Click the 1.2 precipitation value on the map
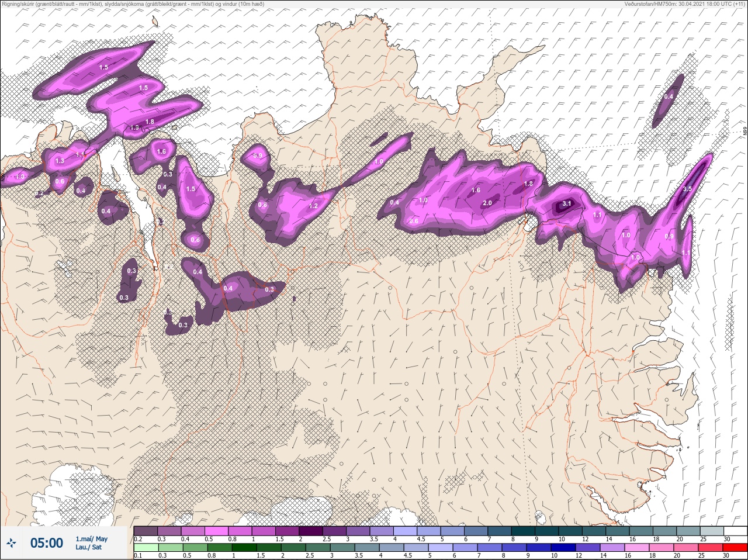 coord(313,206)
